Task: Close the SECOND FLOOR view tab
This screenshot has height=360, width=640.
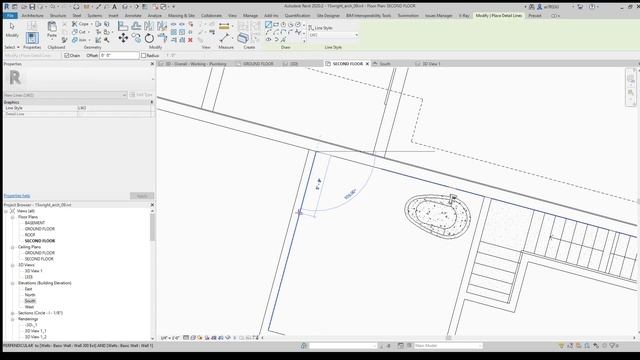Action: pos(367,64)
